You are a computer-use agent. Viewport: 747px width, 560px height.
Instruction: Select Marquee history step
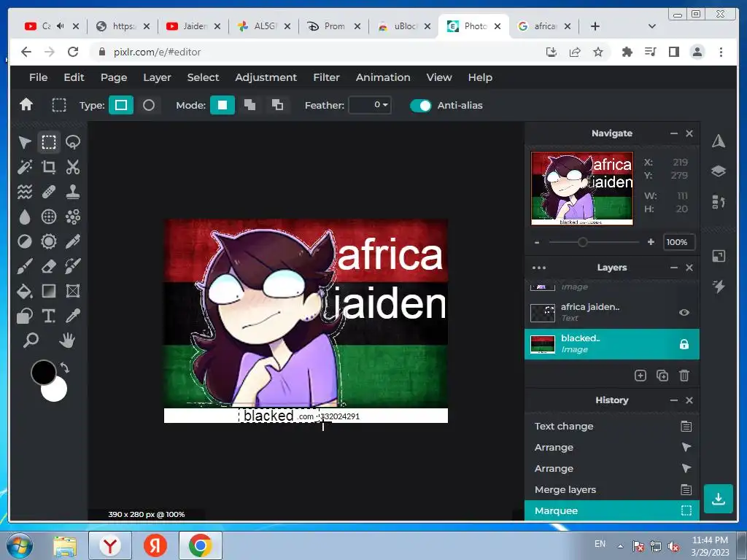[612, 510]
